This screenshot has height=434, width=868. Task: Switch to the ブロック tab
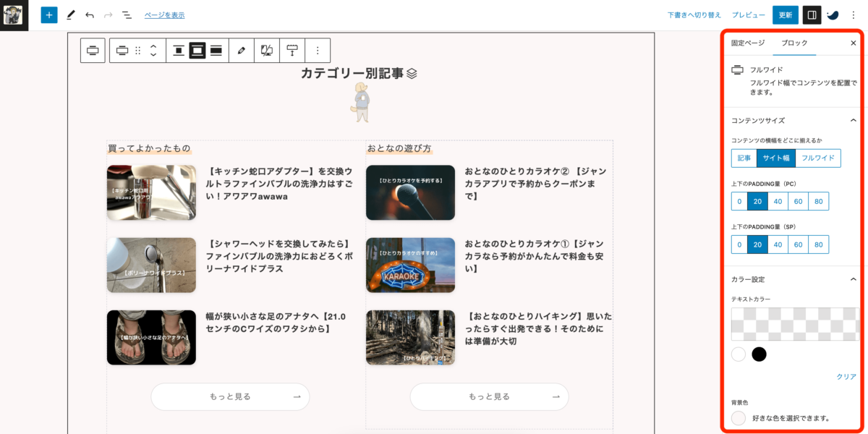[x=794, y=43]
